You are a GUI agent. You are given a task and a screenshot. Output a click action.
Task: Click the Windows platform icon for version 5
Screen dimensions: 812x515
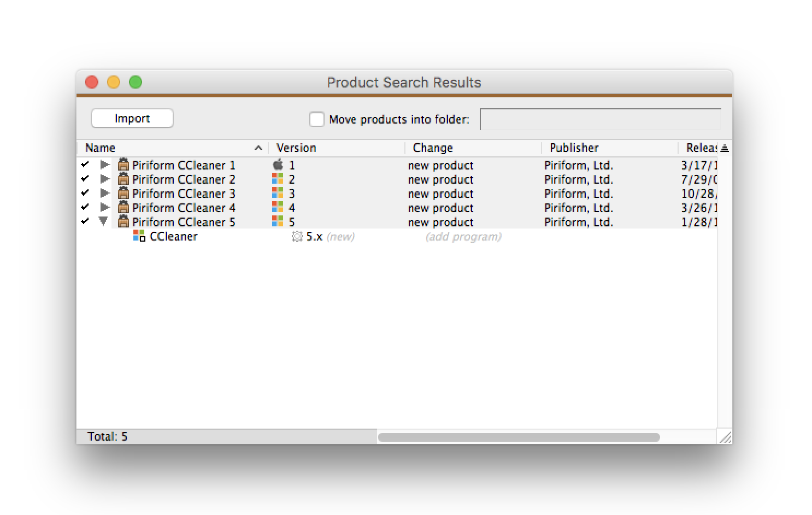(278, 221)
